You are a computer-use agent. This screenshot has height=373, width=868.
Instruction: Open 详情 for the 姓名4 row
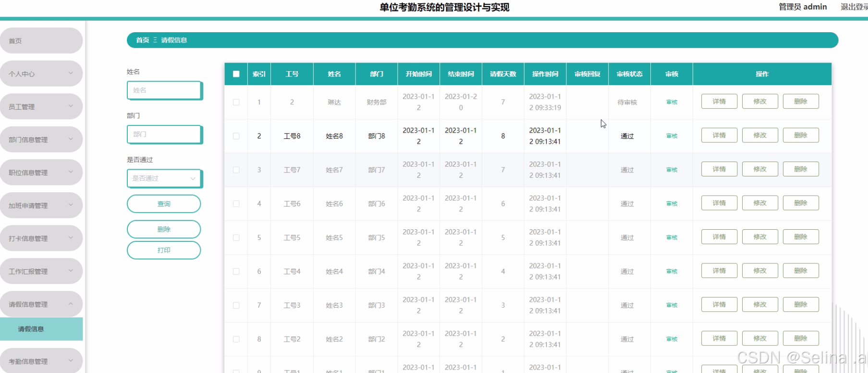[x=719, y=271]
